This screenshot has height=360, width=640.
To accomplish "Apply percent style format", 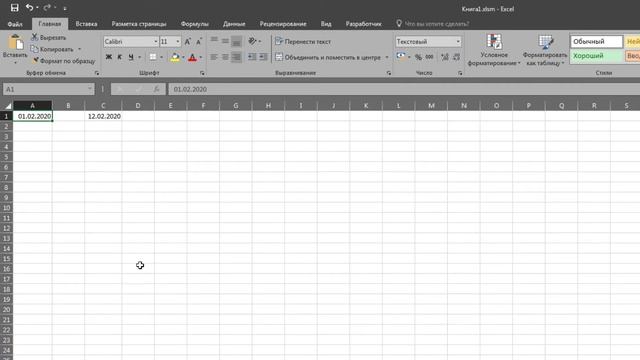I will tap(418, 57).
